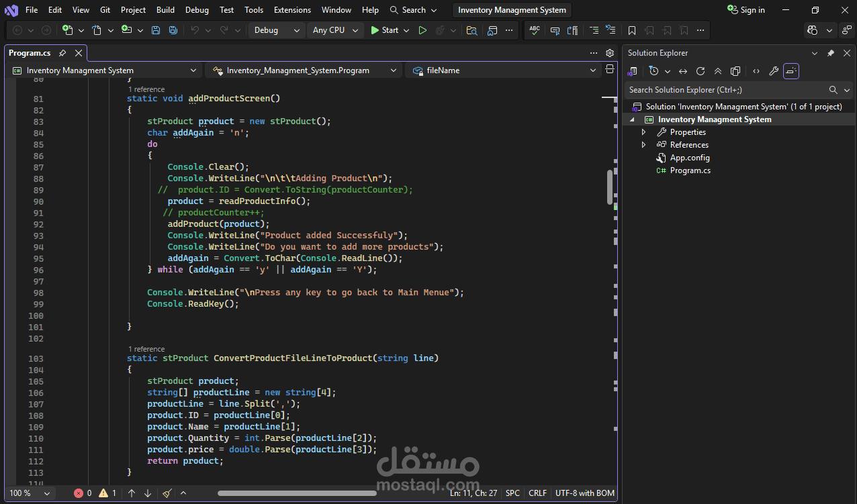Click Start Without Debugging play icon
This screenshot has height=504, width=857.
422,30
